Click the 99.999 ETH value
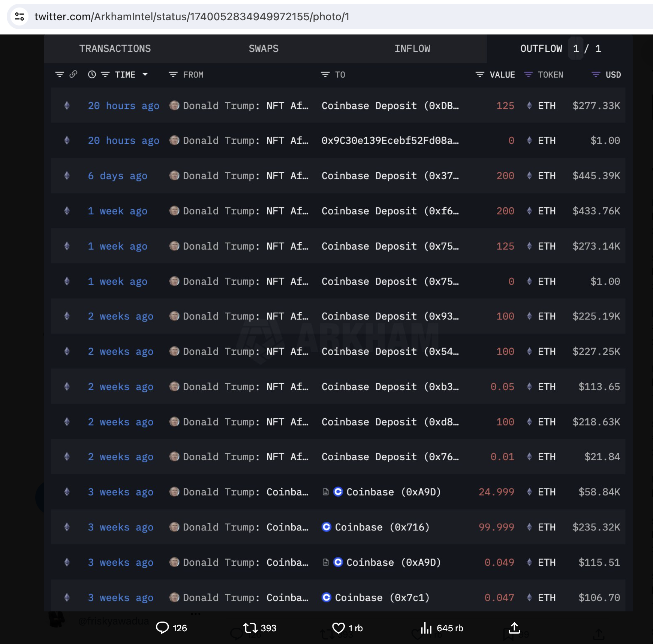 coord(496,527)
